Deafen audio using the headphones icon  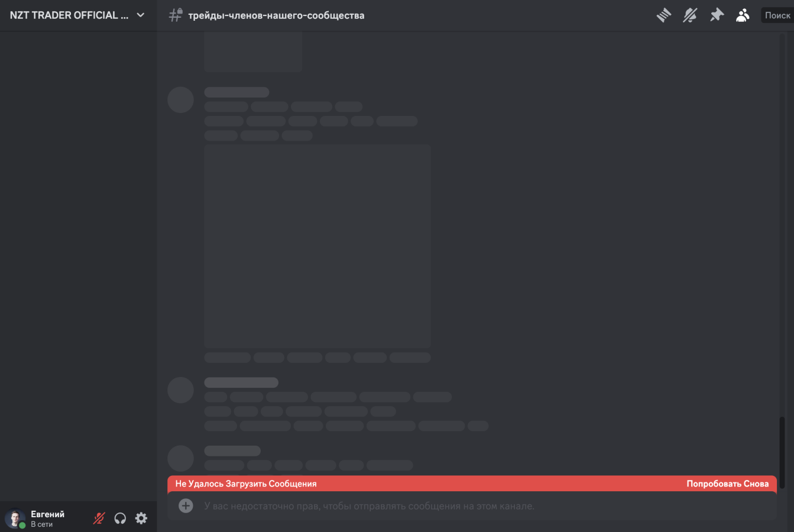point(120,518)
